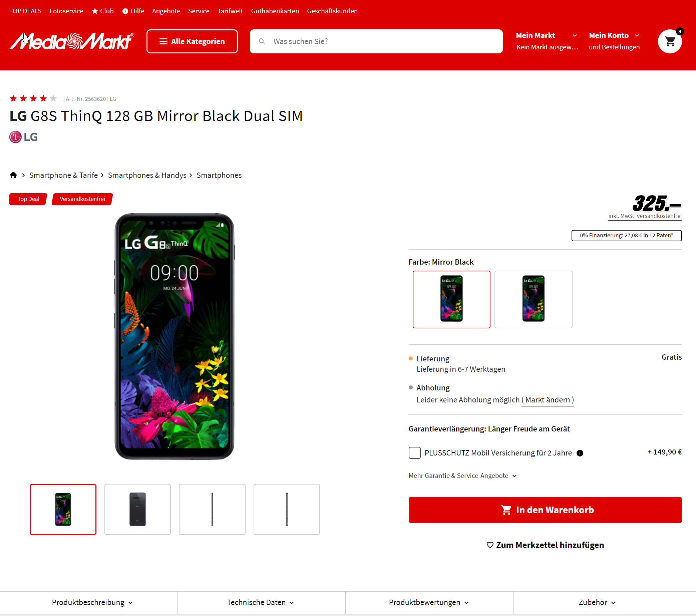Open the Tarifwelt menu item
This screenshot has height=616, width=696.
point(230,11)
